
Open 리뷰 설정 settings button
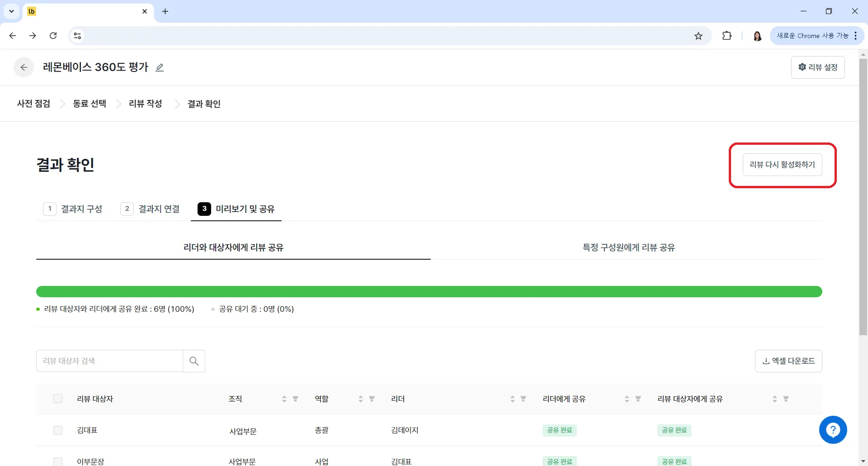click(818, 67)
